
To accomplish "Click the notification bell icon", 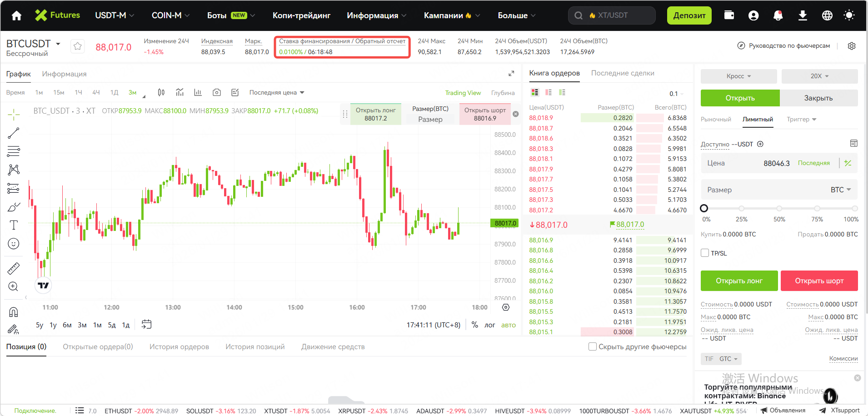I will (778, 15).
